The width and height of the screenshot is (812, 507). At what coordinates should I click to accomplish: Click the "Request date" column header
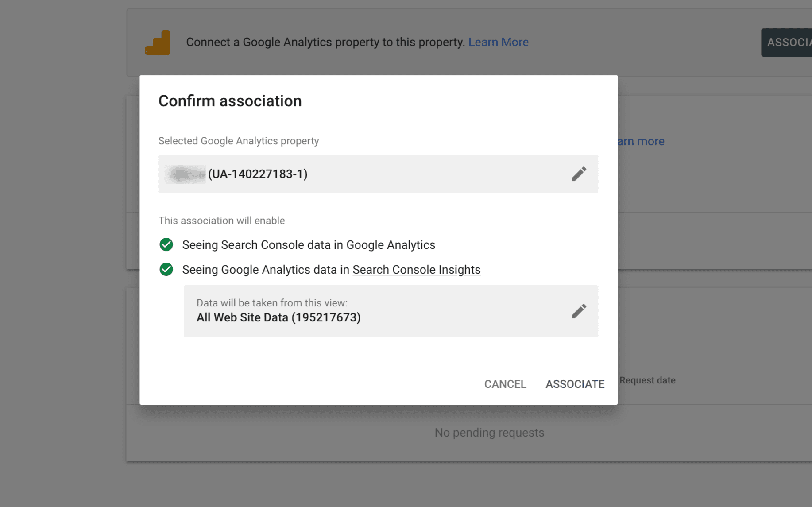click(647, 380)
